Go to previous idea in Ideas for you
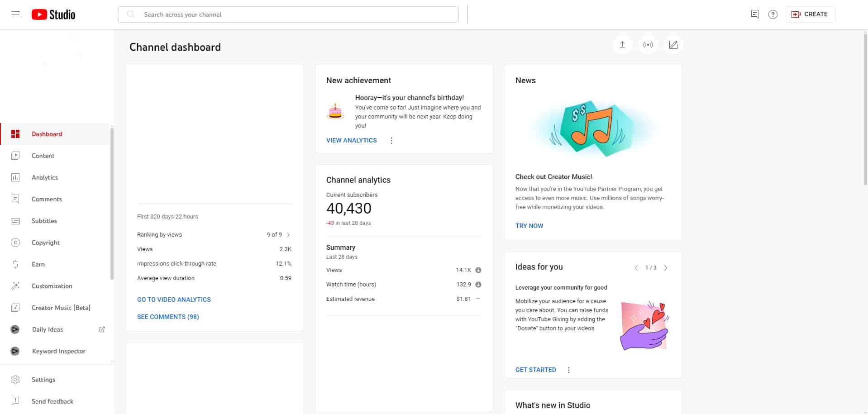This screenshot has width=868, height=414. point(636,268)
